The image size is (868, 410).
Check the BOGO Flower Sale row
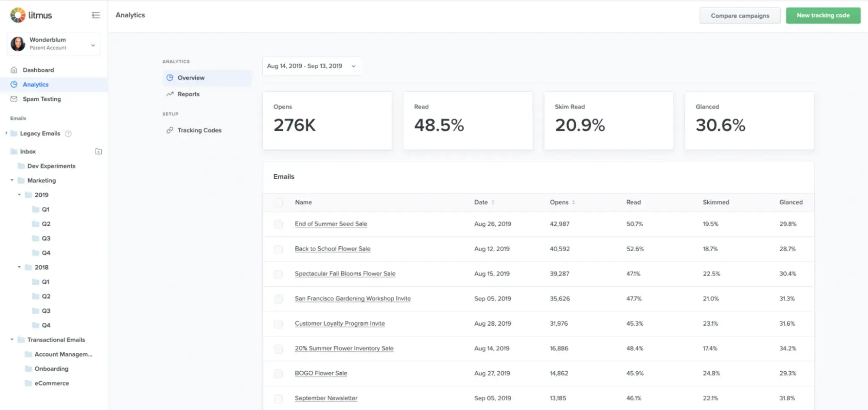[x=278, y=374]
